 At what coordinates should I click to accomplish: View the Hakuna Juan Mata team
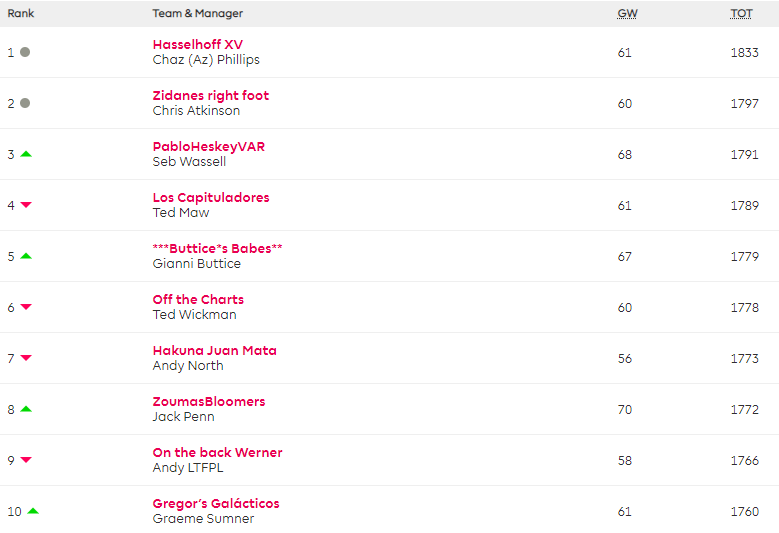pos(214,351)
